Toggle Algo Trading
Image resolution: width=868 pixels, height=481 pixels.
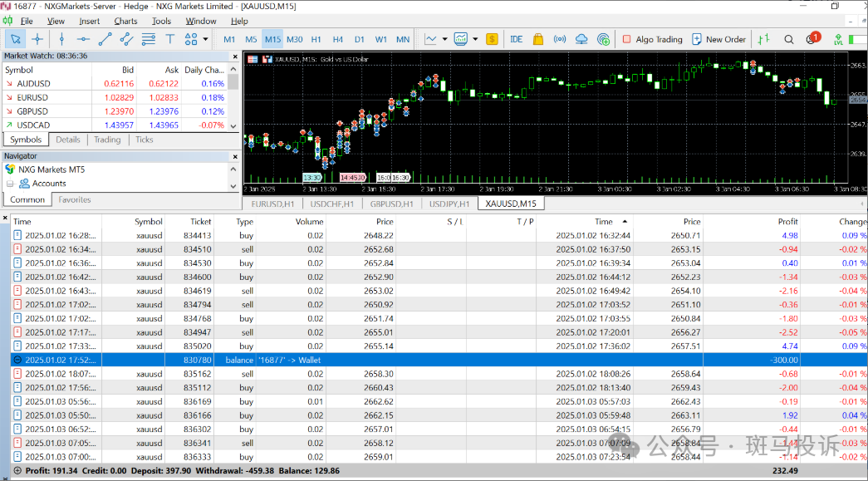pos(652,39)
